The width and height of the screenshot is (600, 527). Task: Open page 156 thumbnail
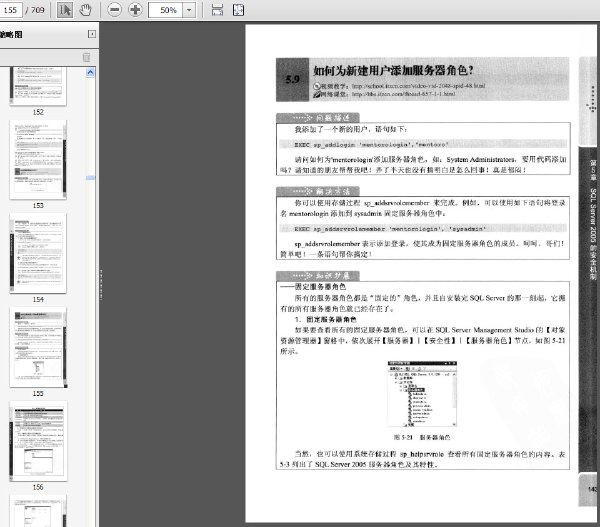pyautogui.click(x=38, y=441)
